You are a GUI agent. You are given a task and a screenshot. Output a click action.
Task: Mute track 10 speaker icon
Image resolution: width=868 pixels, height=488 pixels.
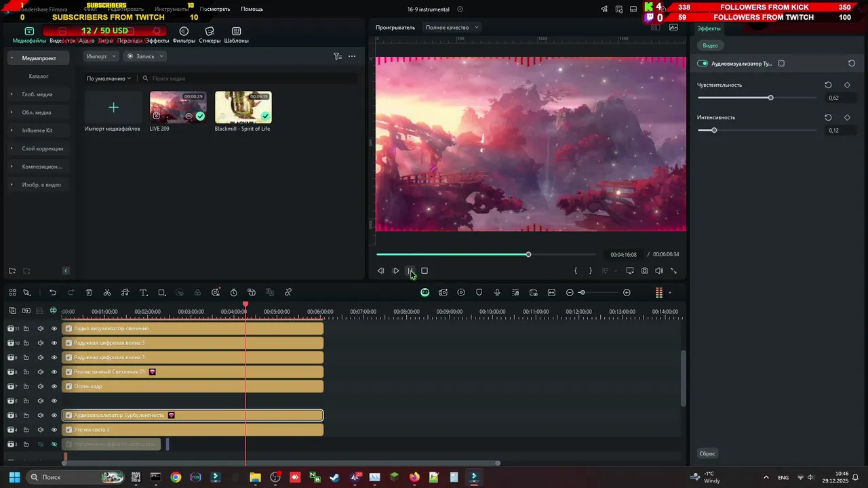[x=40, y=343]
